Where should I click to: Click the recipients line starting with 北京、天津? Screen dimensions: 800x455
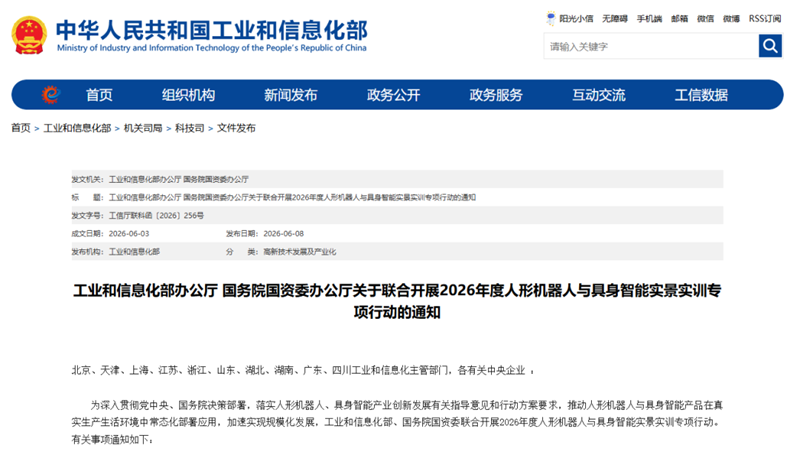point(303,370)
